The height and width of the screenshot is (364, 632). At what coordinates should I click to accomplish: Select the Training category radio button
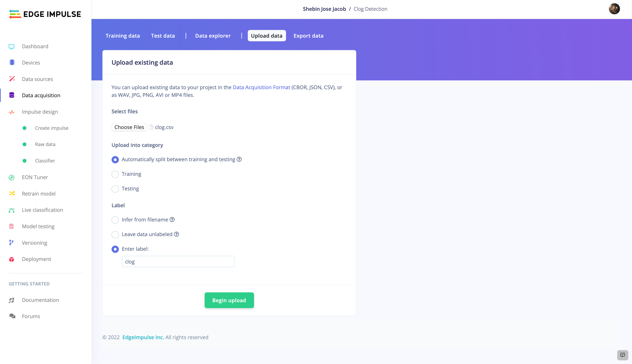click(115, 174)
